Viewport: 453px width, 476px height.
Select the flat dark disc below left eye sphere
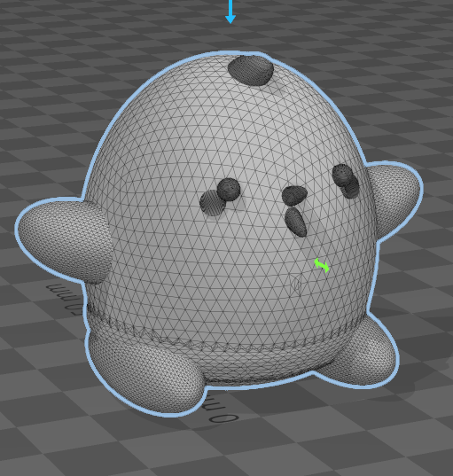coord(212,203)
